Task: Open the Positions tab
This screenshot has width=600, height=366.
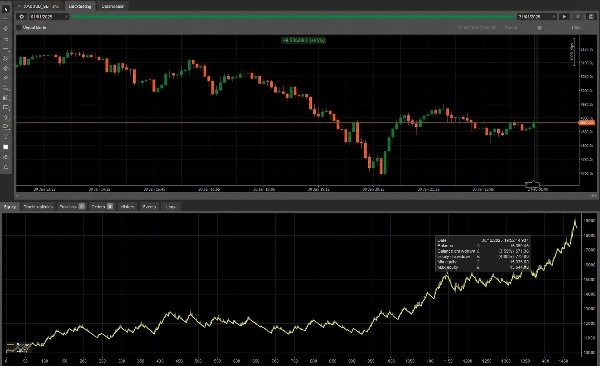Action: point(72,206)
